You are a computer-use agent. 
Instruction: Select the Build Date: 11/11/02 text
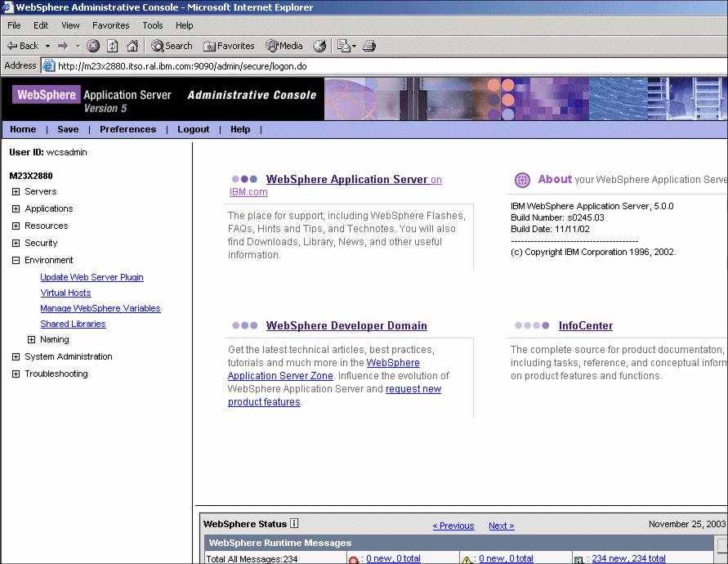[x=550, y=229]
